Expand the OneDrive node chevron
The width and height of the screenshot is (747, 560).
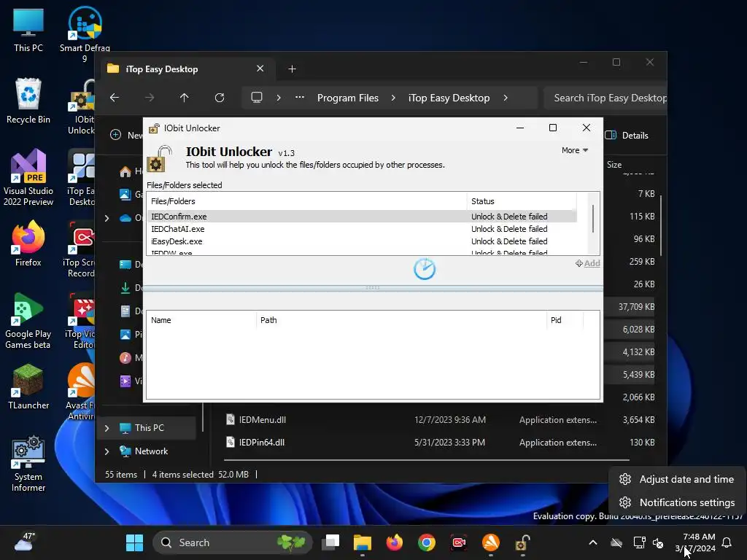[107, 218]
